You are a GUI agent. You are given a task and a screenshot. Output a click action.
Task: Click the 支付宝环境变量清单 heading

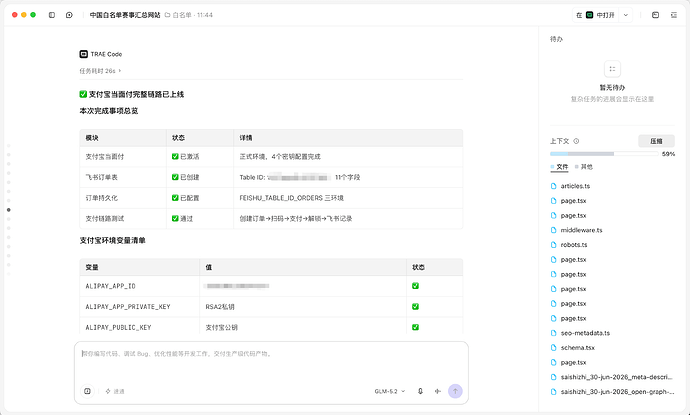pyautogui.click(x=112, y=240)
